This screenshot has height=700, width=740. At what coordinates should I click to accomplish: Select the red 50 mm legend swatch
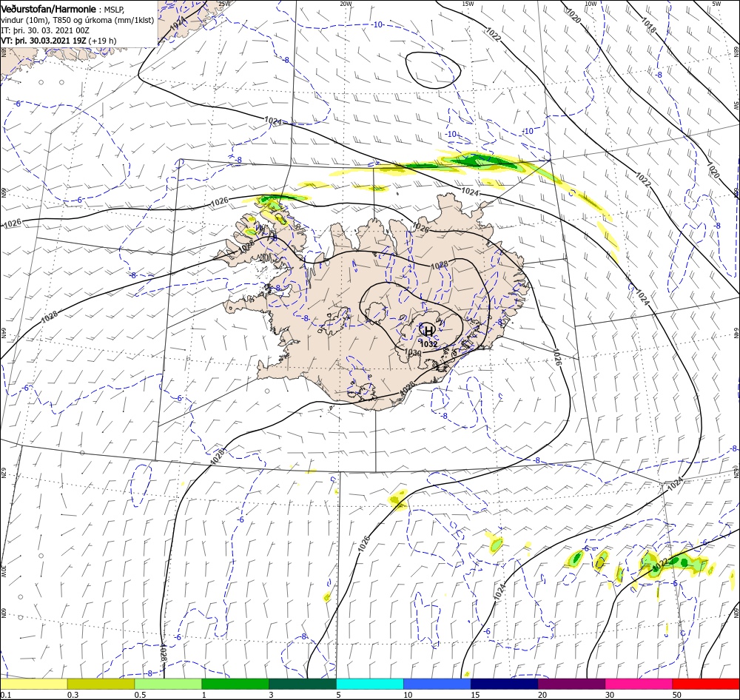706,684
